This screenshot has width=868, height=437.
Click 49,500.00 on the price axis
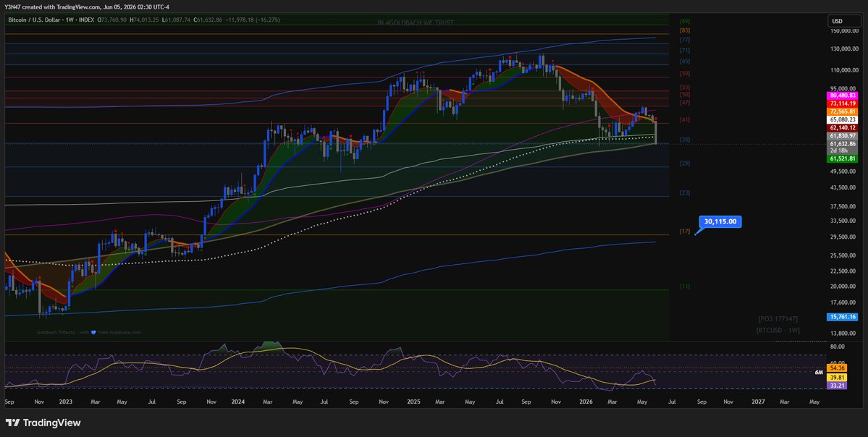[x=843, y=171]
